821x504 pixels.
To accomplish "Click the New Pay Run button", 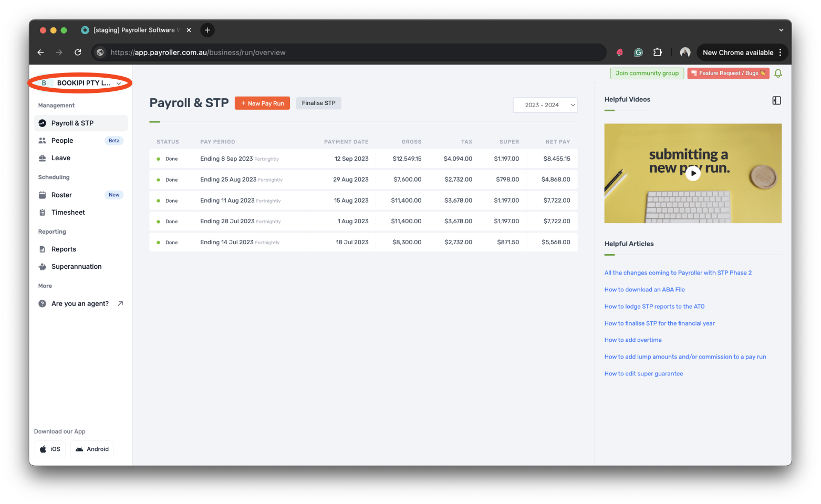I will click(x=262, y=103).
